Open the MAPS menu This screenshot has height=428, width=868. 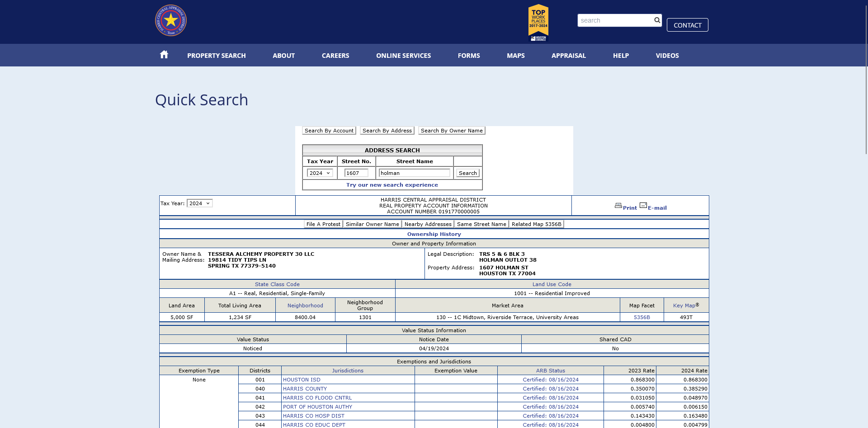coord(516,56)
